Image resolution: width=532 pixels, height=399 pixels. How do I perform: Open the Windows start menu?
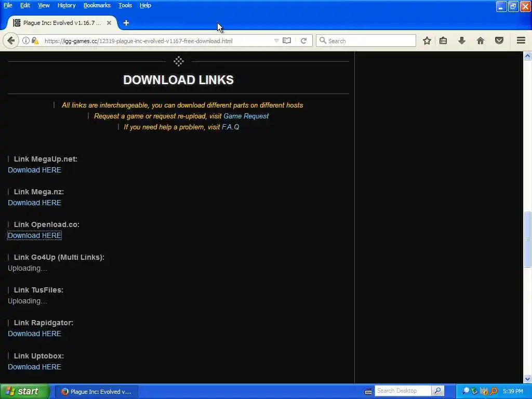point(24,392)
